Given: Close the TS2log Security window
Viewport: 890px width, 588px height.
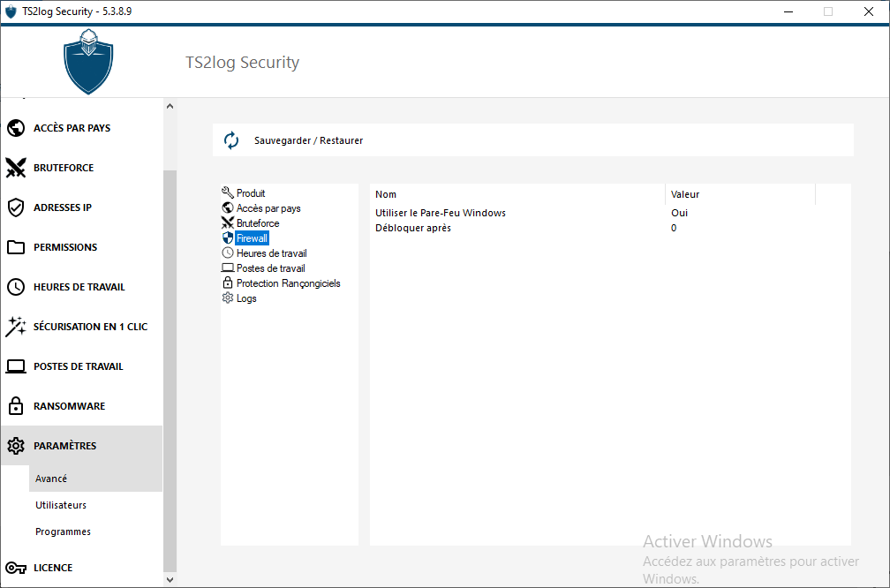Looking at the screenshot, I should pos(869,11).
